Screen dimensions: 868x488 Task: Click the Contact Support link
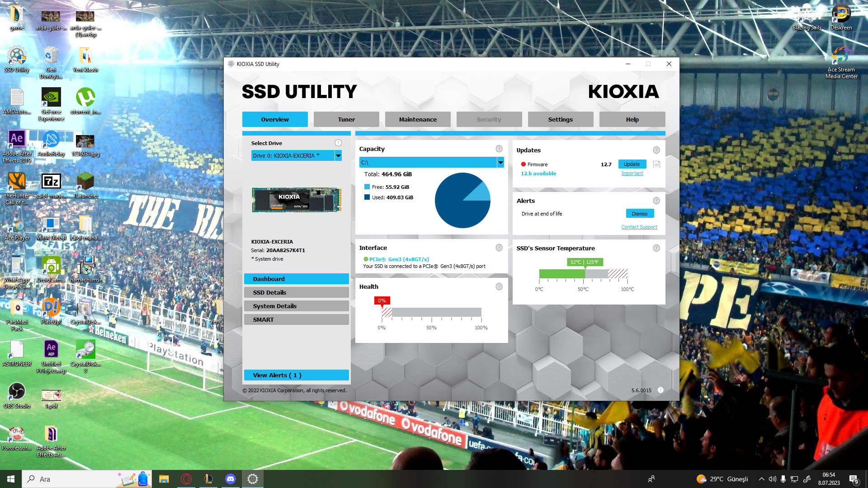639,226
